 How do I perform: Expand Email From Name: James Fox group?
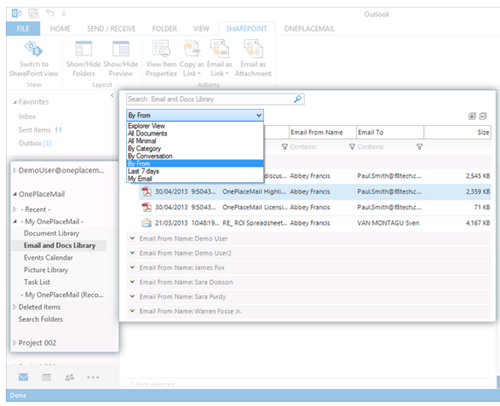132,267
